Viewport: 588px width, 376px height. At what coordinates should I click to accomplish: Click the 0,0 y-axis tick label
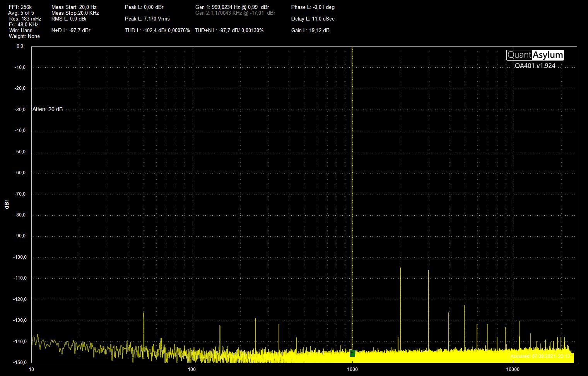[20, 46]
